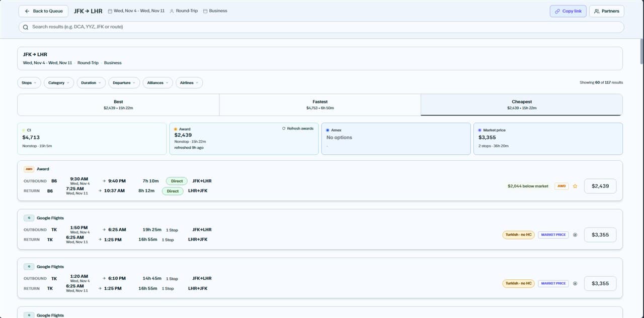Focus the search results input field
This screenshot has height=318, width=644.
coord(321,27)
